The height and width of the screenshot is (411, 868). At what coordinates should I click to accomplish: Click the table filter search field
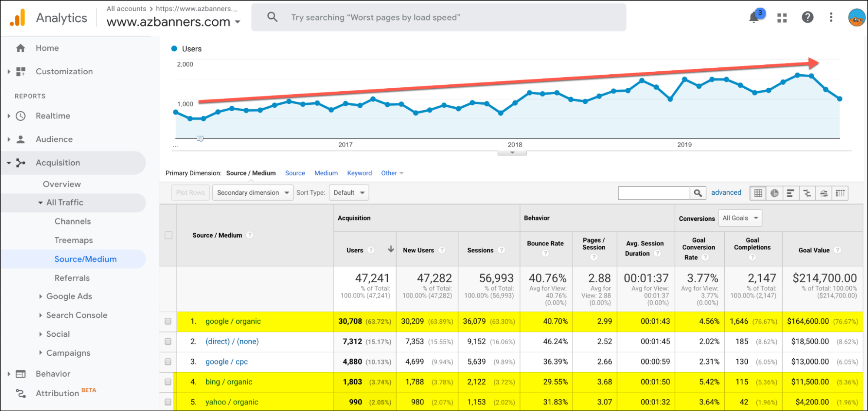point(654,193)
